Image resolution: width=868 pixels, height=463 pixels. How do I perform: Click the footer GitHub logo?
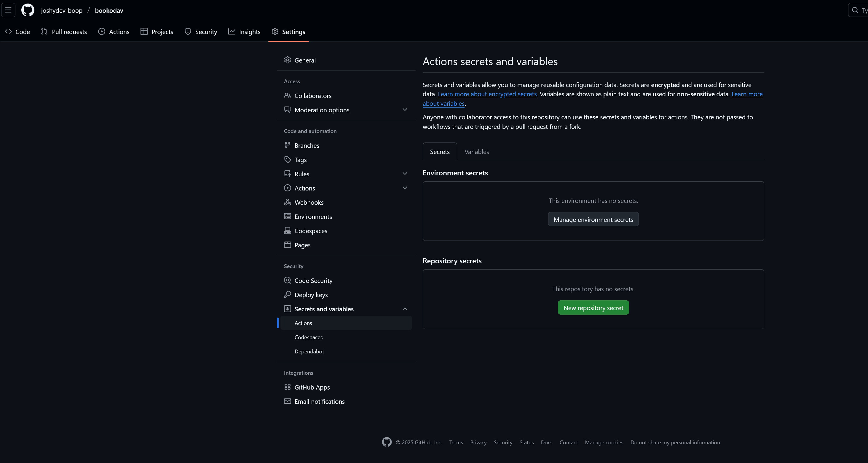coord(387,442)
